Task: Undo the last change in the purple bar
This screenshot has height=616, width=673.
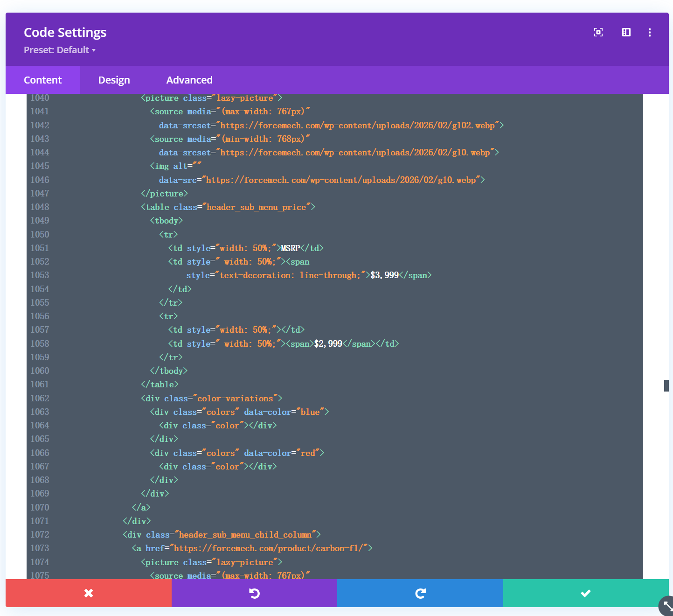Action: point(254,593)
